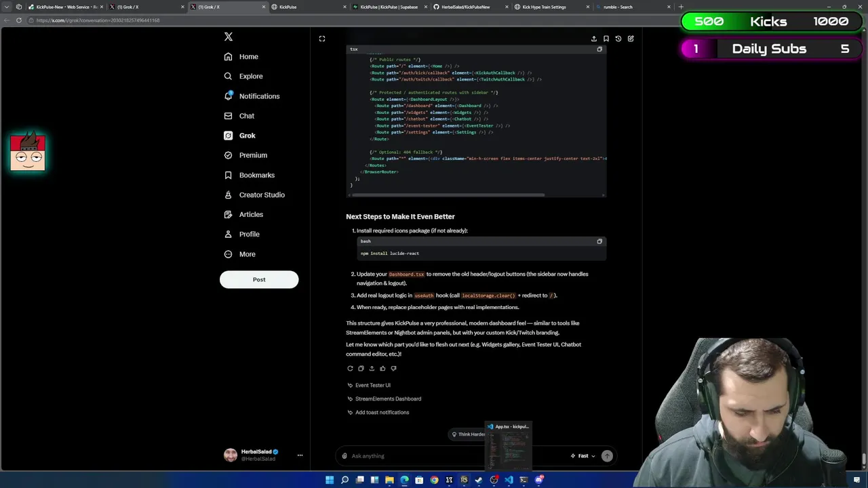This screenshot has width=868, height=488.
Task: Open the Fast model mode dropdown
Action: [x=583, y=456]
